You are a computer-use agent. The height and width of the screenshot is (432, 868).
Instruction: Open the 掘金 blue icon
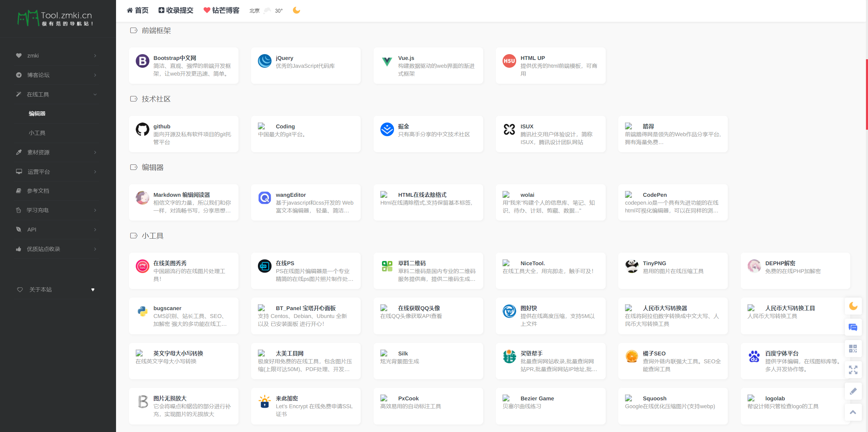387,130
